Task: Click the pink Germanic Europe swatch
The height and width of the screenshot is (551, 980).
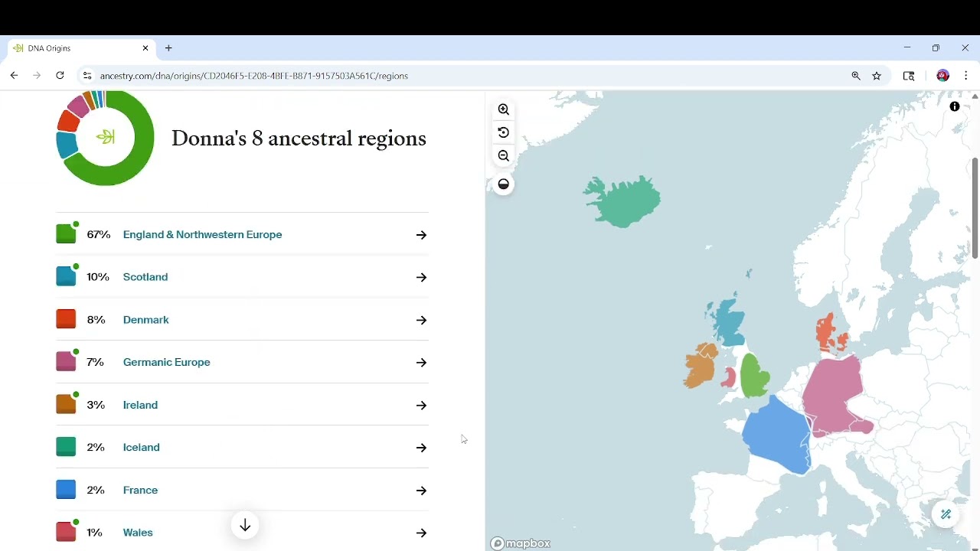Action: click(x=66, y=361)
